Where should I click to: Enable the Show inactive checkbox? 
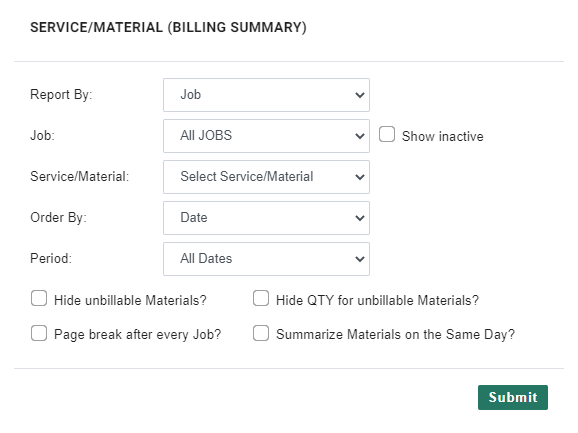tap(387, 134)
